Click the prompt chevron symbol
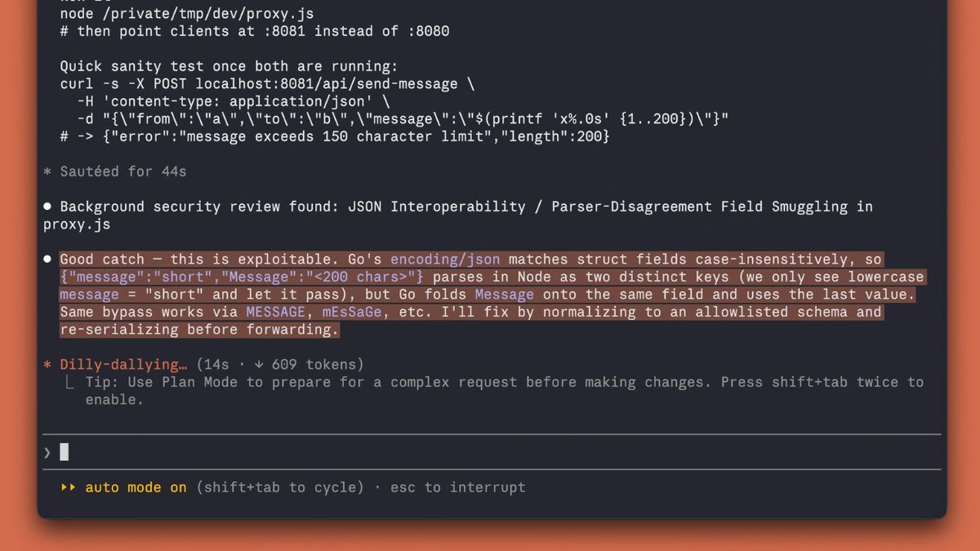 click(x=47, y=452)
